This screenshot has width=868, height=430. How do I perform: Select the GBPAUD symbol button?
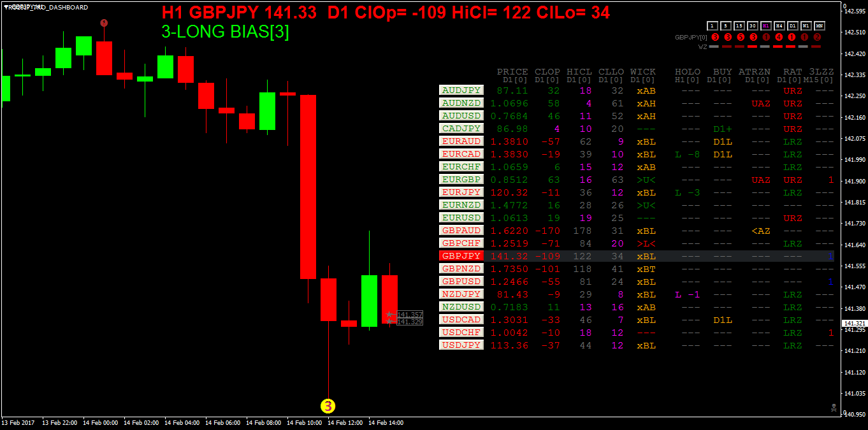point(461,231)
